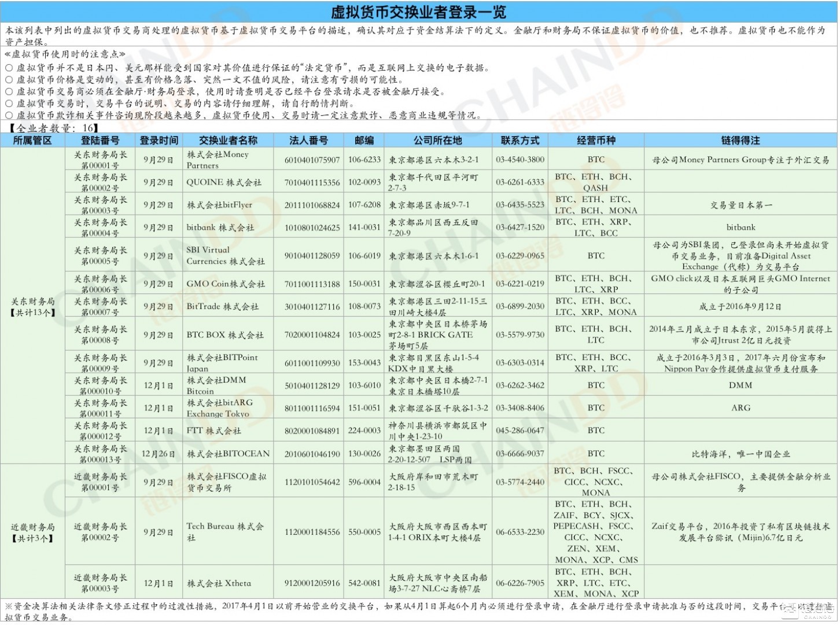The image size is (840, 625).
Task: Click the 联系方式 column header
Action: point(520,141)
